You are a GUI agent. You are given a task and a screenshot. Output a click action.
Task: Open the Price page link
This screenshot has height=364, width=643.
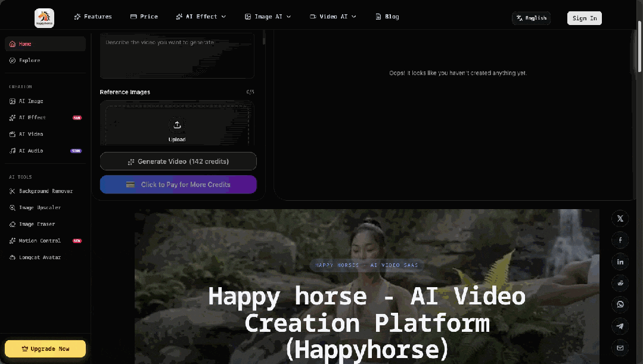point(144,17)
